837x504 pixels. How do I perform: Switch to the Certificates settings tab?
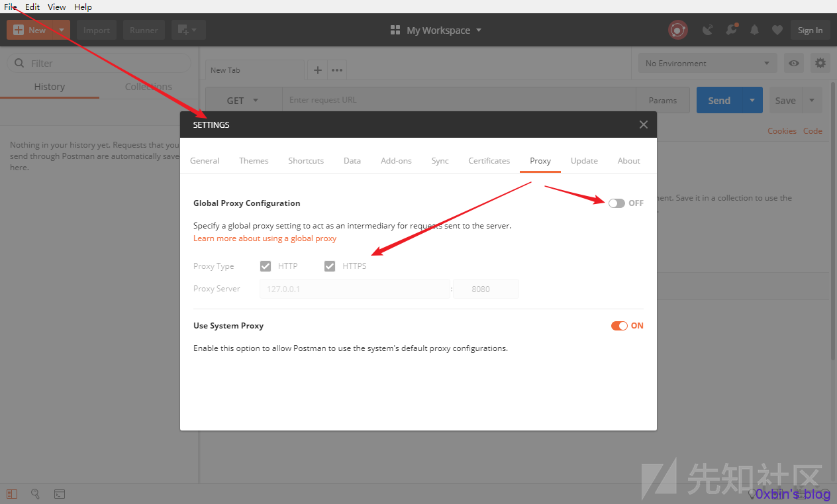coord(489,161)
